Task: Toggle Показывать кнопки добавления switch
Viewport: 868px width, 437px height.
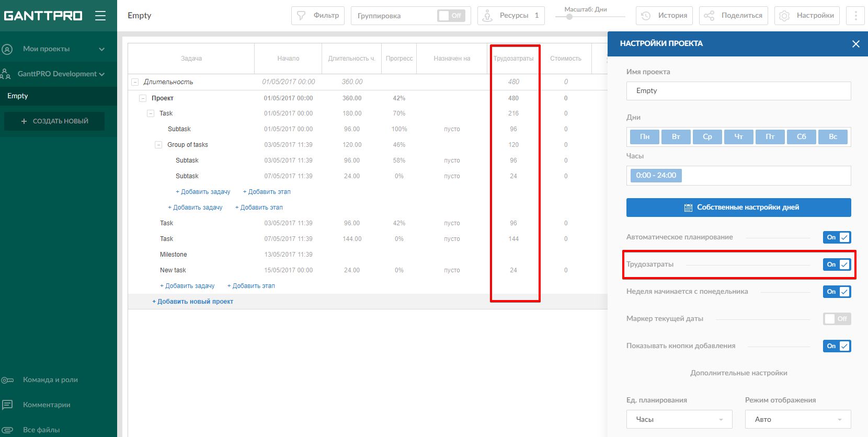Action: pyautogui.click(x=837, y=346)
